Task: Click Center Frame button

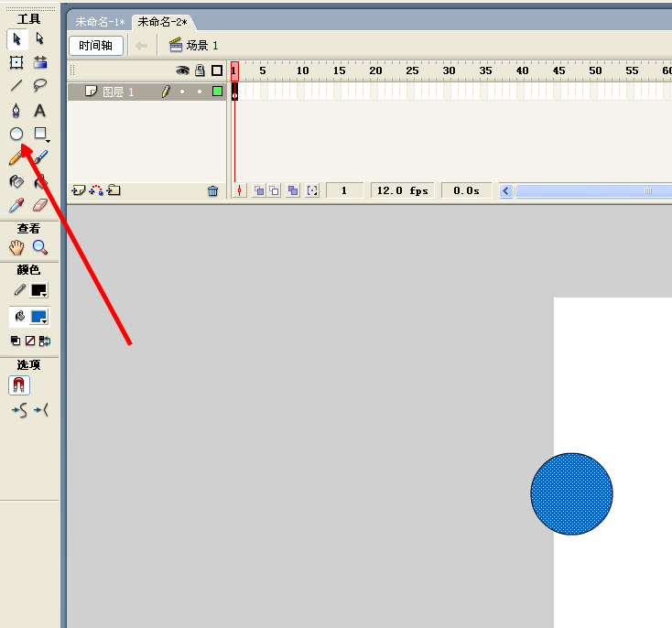Action: pyautogui.click(x=240, y=190)
